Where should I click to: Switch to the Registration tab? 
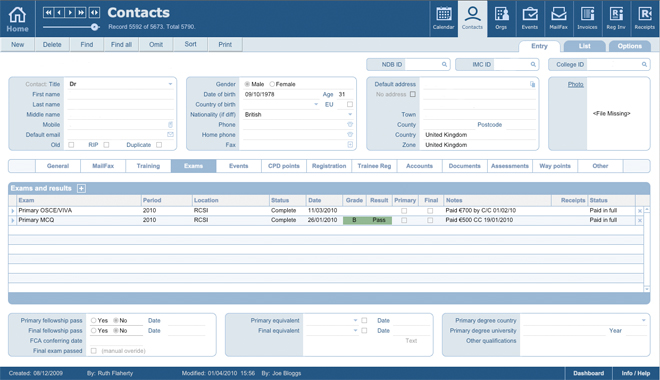pos(329,166)
